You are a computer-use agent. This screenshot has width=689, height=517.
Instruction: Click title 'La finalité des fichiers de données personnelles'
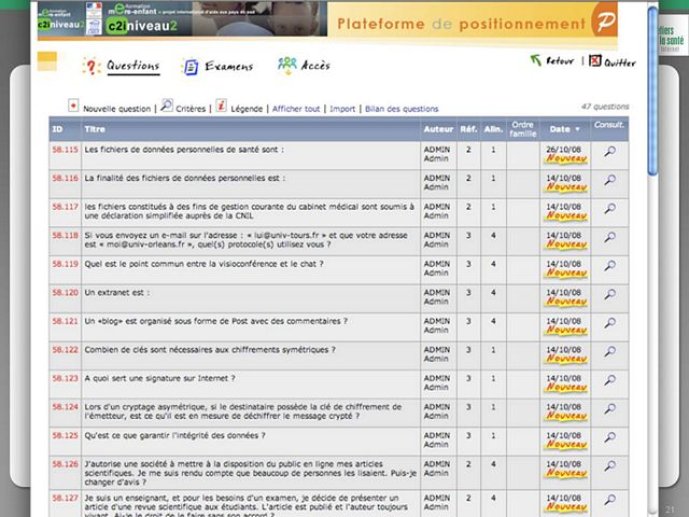(185, 178)
